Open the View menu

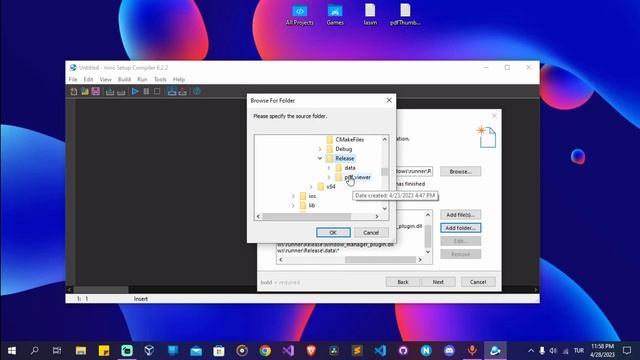click(105, 79)
